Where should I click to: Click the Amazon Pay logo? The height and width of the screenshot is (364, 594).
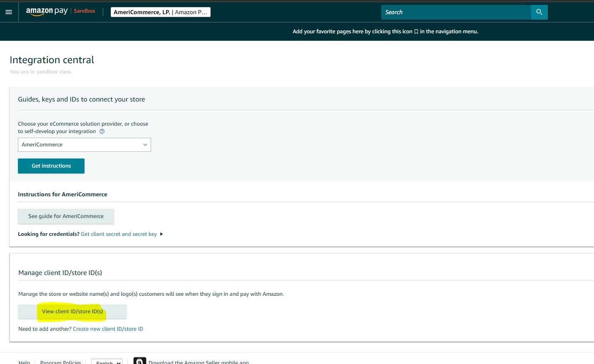click(x=47, y=11)
